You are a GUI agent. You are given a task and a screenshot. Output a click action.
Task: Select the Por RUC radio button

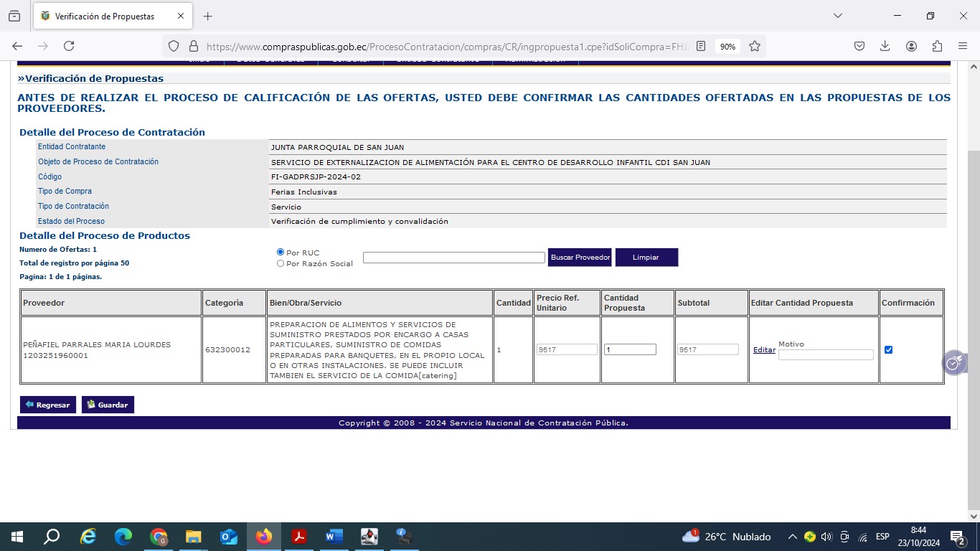tap(281, 253)
